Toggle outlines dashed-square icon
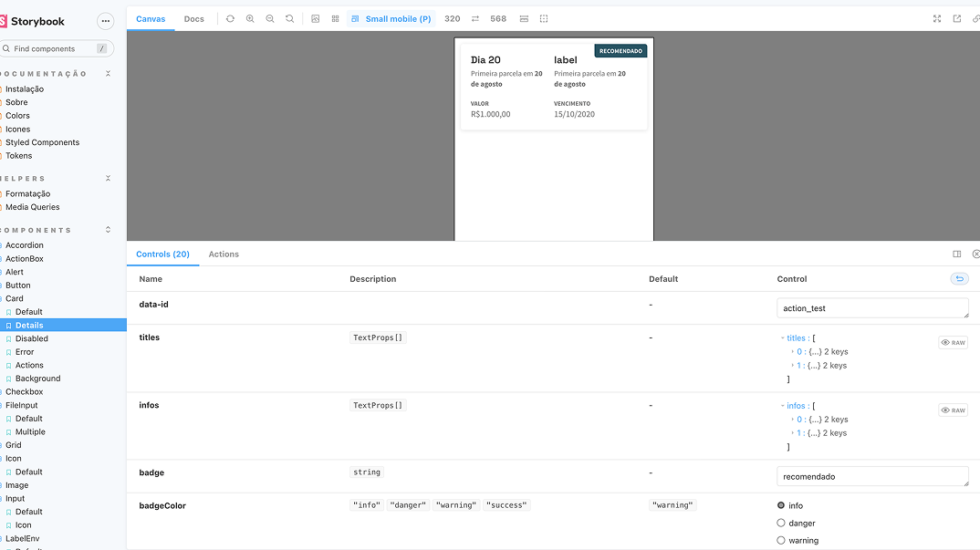Image resolution: width=980 pixels, height=550 pixels. [544, 19]
